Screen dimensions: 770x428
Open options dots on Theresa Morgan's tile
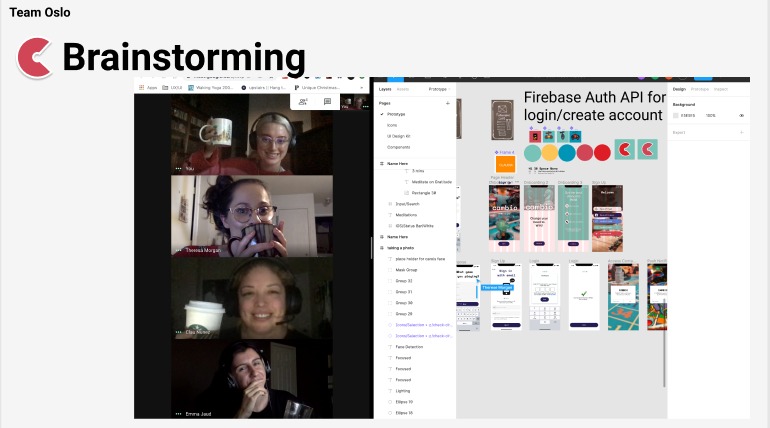tap(178, 250)
